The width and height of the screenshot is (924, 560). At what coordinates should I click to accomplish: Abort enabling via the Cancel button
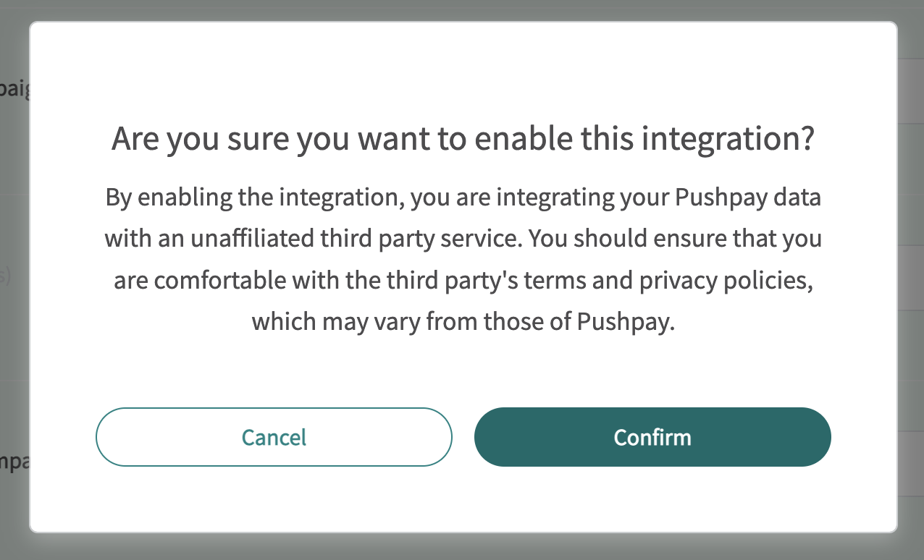click(x=274, y=437)
